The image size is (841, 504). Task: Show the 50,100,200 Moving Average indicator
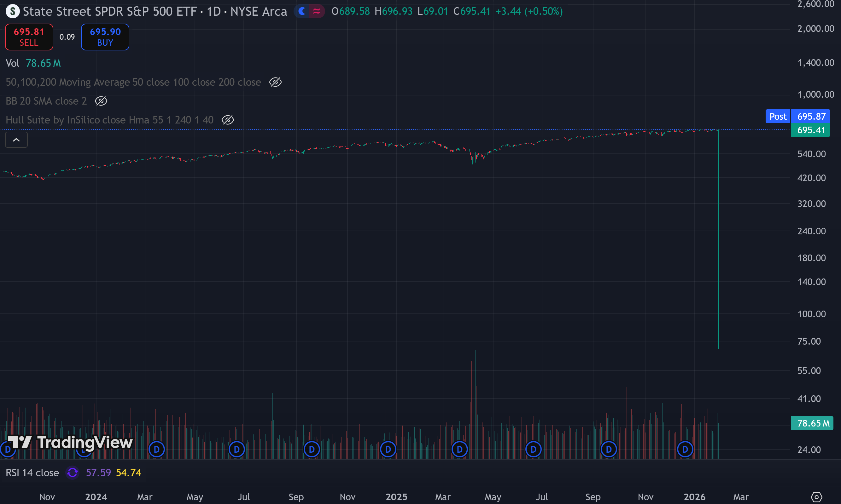pyautogui.click(x=275, y=82)
